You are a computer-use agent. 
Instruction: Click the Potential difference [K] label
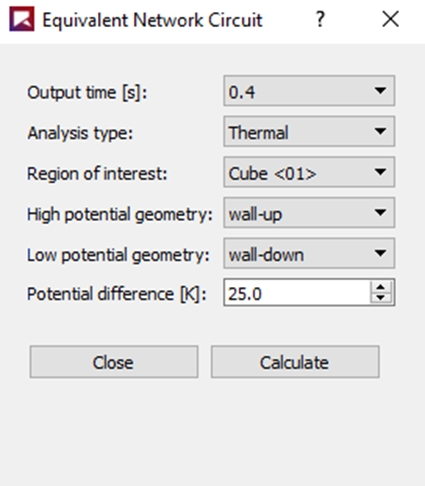point(117,294)
